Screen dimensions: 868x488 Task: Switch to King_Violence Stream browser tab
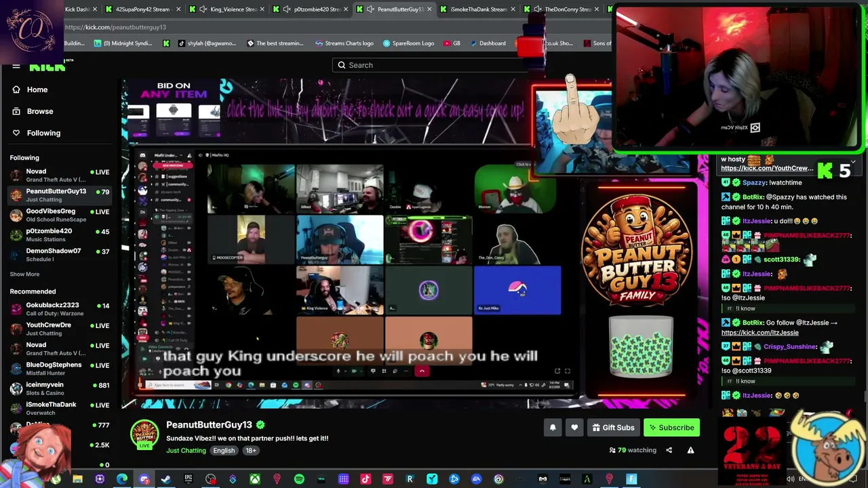pos(227,9)
